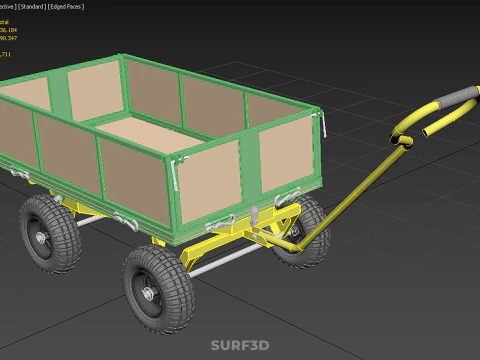Select the front left wagon wheel
Image resolution: width=480 pixels, height=360 pixels.
pyautogui.click(x=159, y=289)
